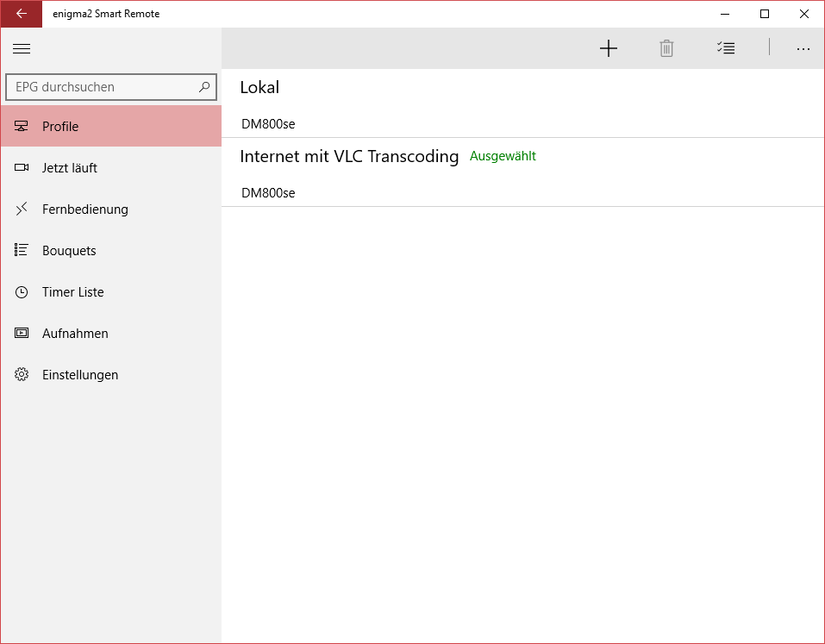Click the trash delete icon in the toolbar

(x=666, y=48)
